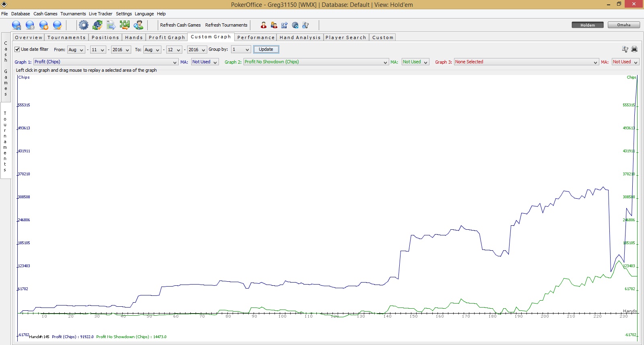The height and width of the screenshot is (345, 644).
Task: Select the Custom Graph tab
Action: click(211, 37)
